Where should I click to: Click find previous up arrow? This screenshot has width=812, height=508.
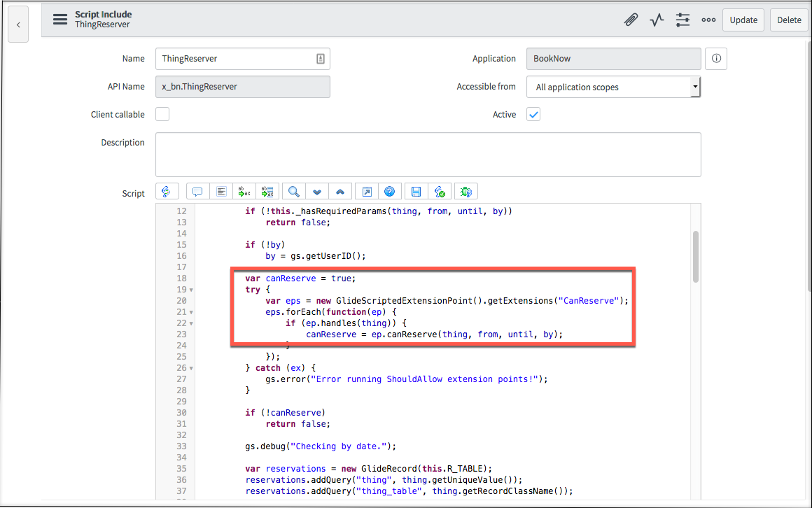click(x=340, y=192)
